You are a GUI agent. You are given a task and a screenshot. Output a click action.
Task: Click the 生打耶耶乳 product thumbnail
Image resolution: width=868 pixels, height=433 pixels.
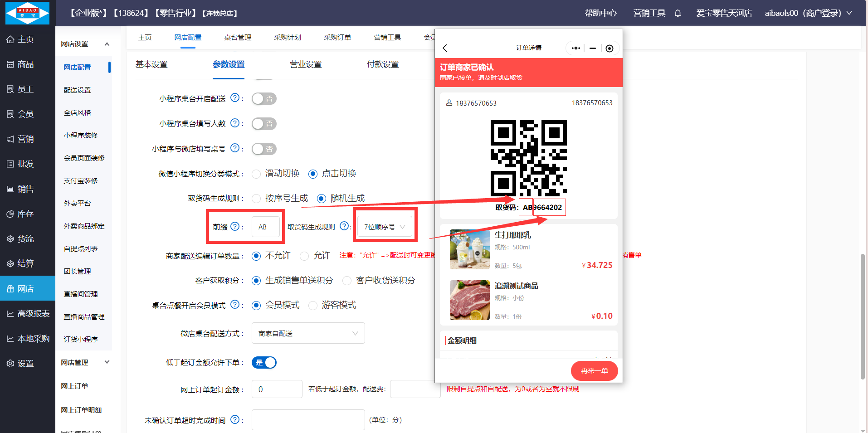[x=470, y=249]
